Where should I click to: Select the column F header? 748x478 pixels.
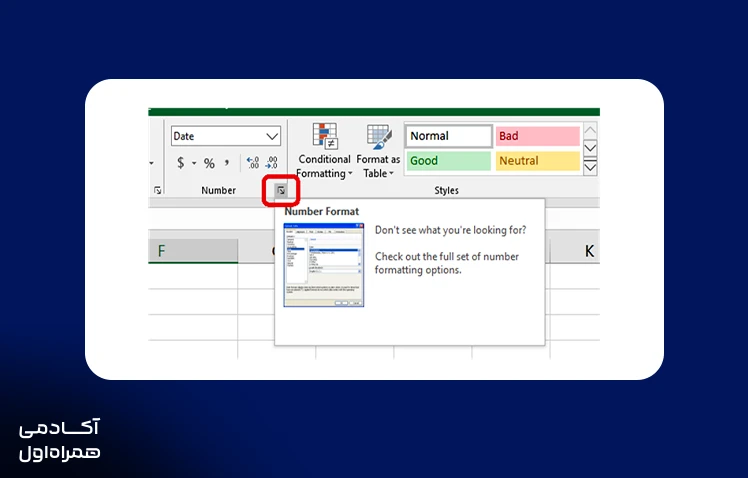pyautogui.click(x=193, y=251)
